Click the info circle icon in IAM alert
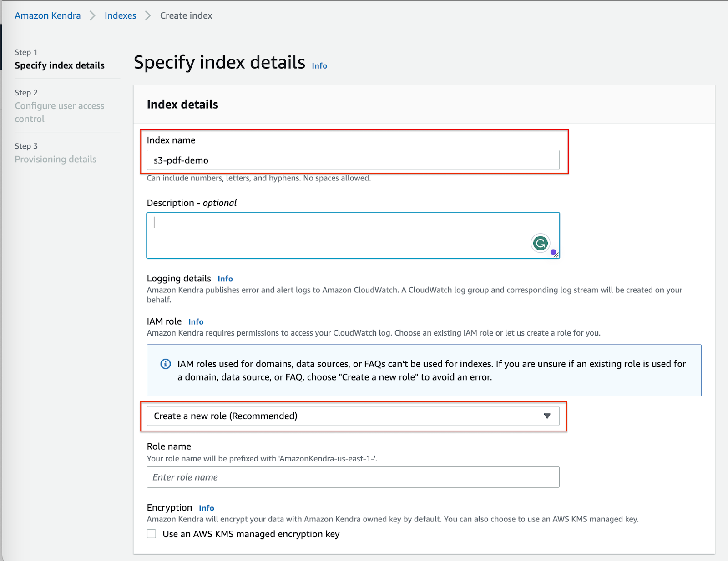 click(166, 364)
